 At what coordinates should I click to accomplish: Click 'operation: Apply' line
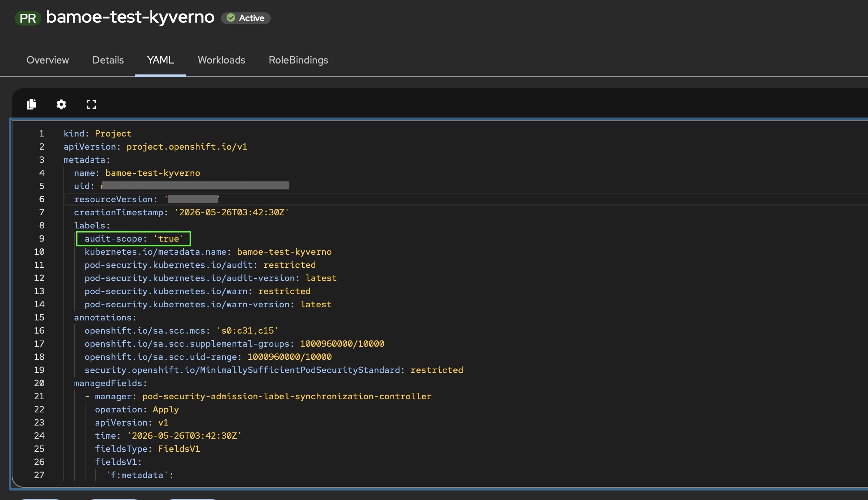point(137,409)
